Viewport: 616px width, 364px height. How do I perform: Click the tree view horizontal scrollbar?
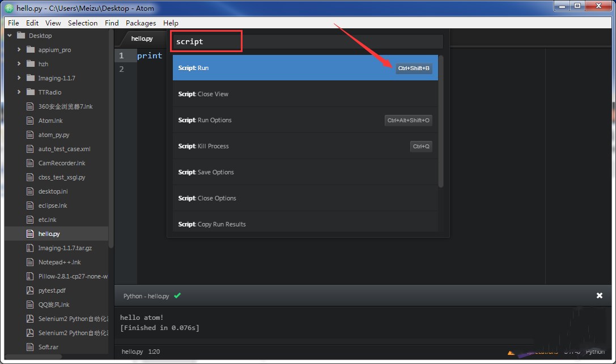(x=33, y=357)
